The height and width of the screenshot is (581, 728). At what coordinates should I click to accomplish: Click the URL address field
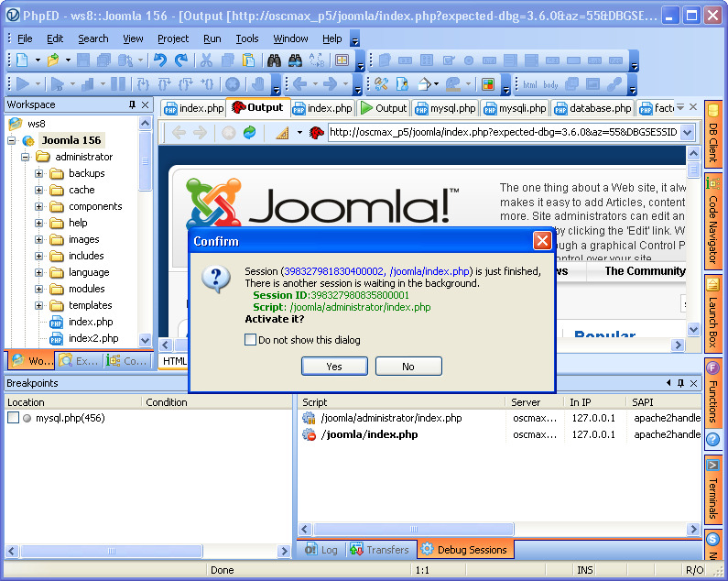point(504,133)
